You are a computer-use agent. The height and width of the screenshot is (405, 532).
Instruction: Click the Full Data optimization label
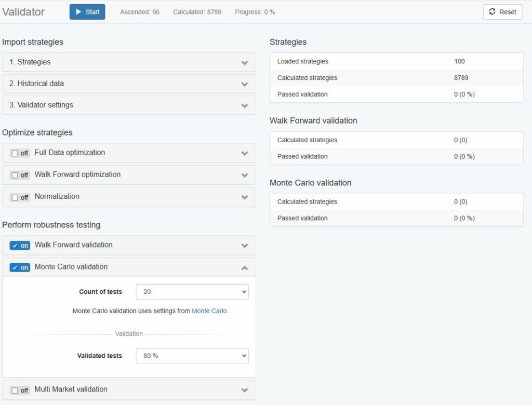click(x=70, y=153)
